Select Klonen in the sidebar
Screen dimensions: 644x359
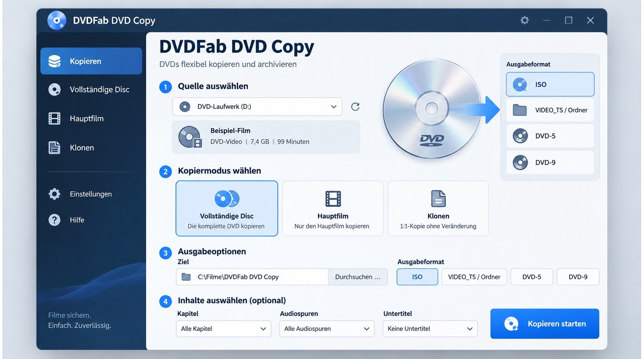(x=91, y=148)
